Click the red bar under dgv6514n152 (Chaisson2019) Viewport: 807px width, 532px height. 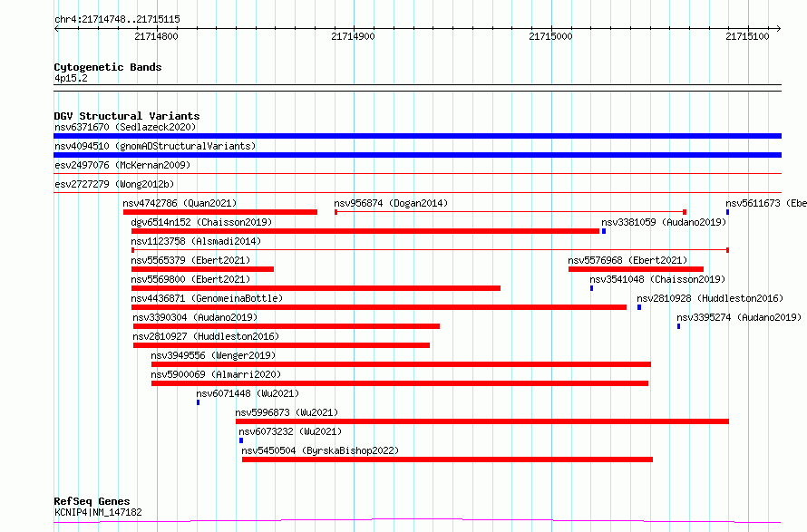[365, 231]
